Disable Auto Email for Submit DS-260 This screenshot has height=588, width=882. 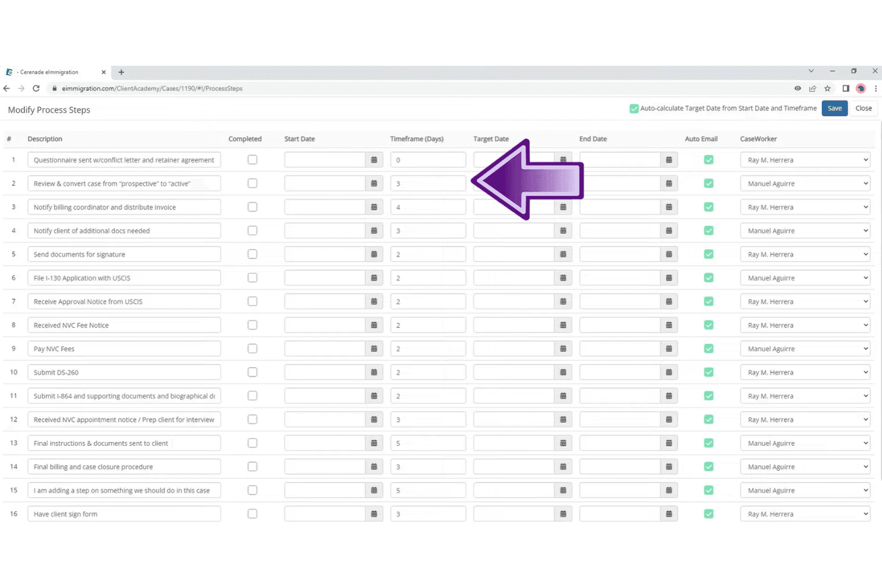709,372
